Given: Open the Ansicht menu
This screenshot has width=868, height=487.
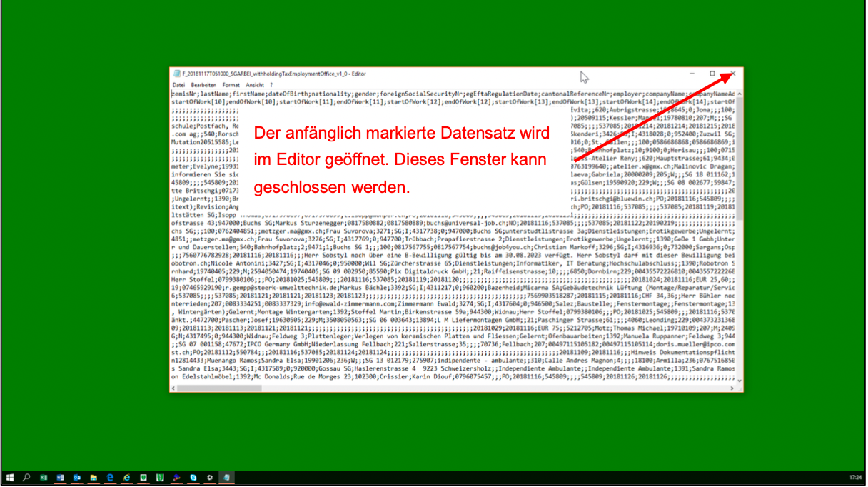Looking at the screenshot, I should tap(255, 85).
